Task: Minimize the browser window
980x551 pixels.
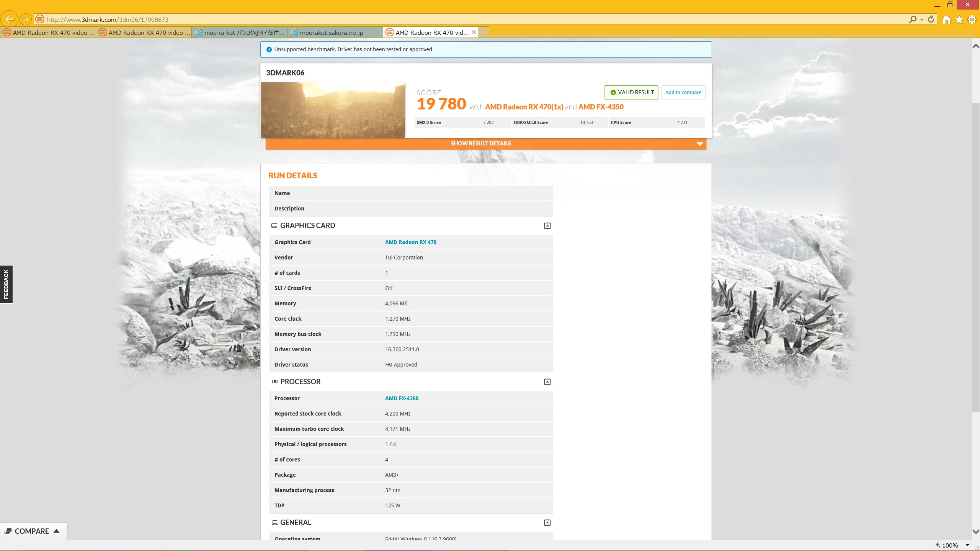Action: (937, 5)
